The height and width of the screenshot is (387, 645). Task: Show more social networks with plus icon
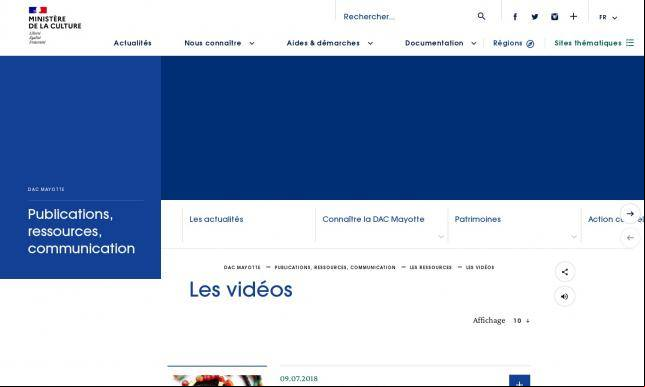click(573, 16)
